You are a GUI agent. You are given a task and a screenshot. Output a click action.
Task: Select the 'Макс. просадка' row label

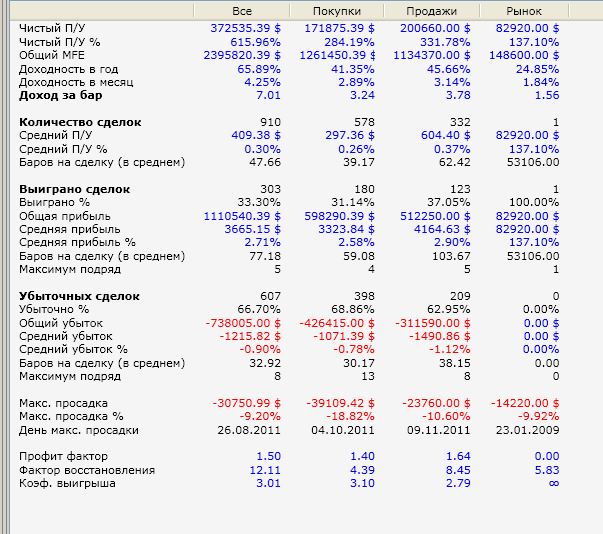point(63,403)
